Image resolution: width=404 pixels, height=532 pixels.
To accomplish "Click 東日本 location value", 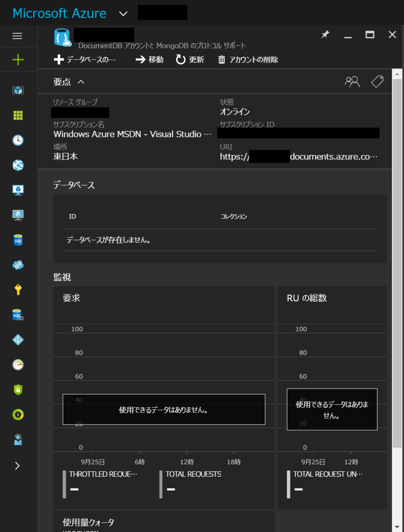I will [65, 156].
